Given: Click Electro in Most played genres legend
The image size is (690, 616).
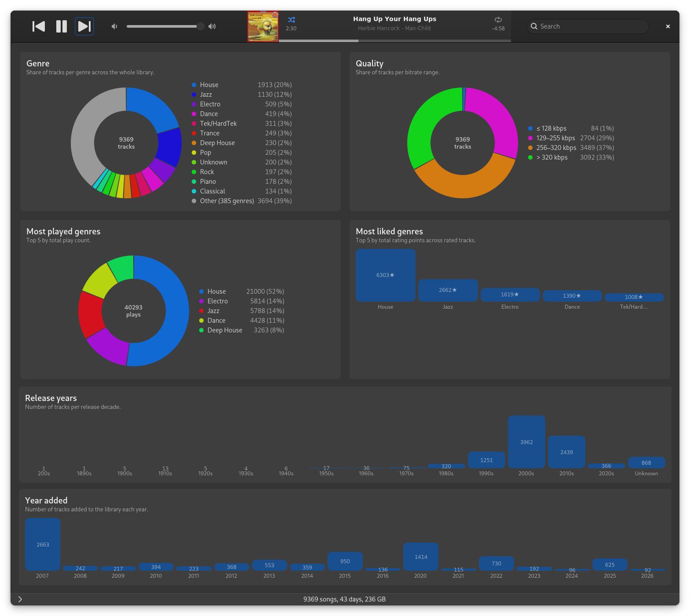Looking at the screenshot, I should tap(241, 301).
